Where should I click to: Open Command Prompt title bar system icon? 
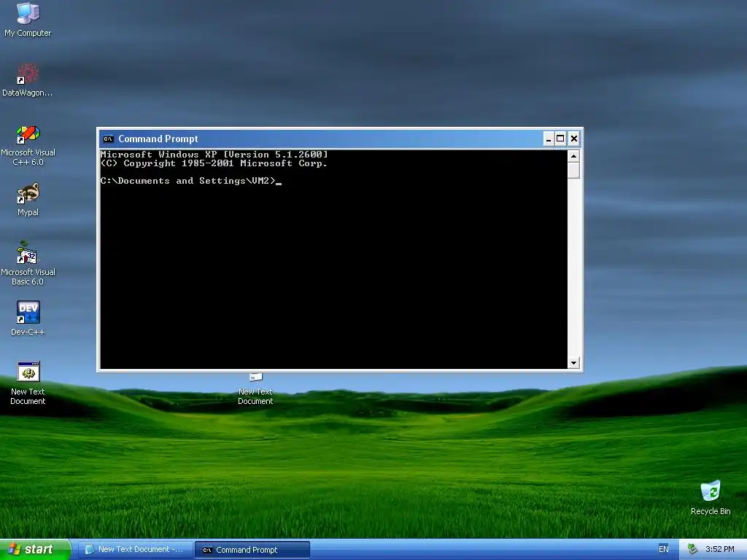tap(108, 139)
